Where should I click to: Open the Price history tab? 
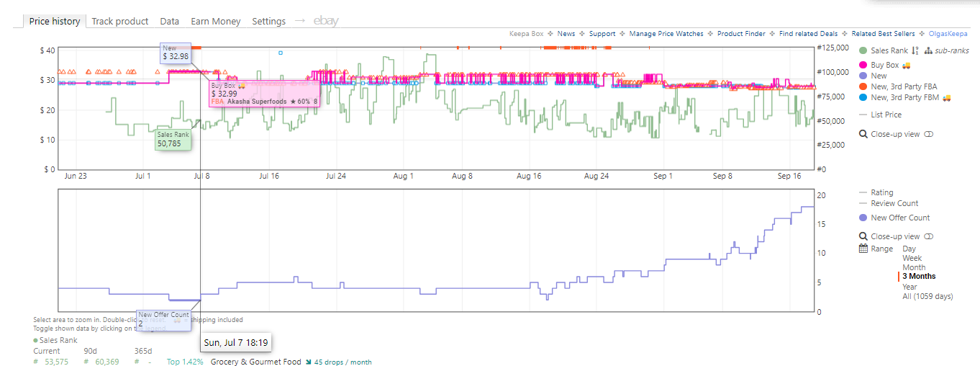tap(55, 21)
